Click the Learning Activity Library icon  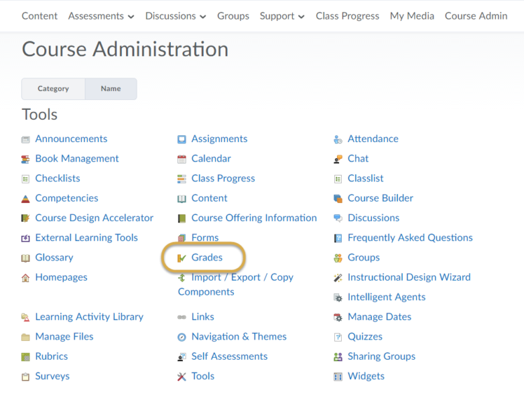[25, 317]
